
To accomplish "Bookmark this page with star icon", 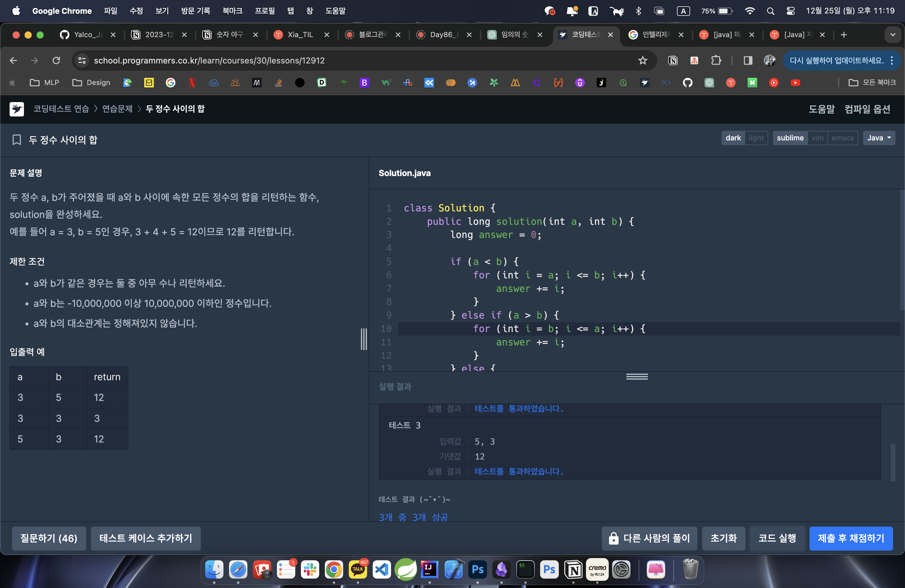I will (x=642, y=60).
